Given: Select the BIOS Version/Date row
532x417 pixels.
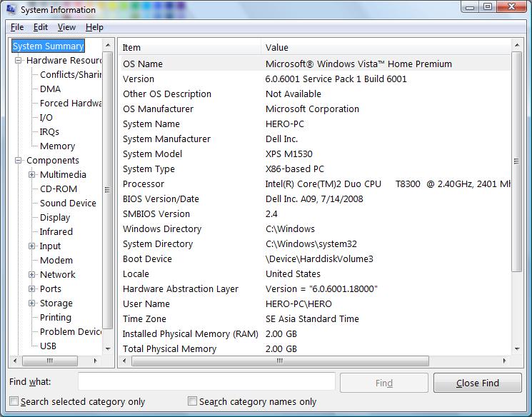Looking at the screenshot, I should 316,199.
